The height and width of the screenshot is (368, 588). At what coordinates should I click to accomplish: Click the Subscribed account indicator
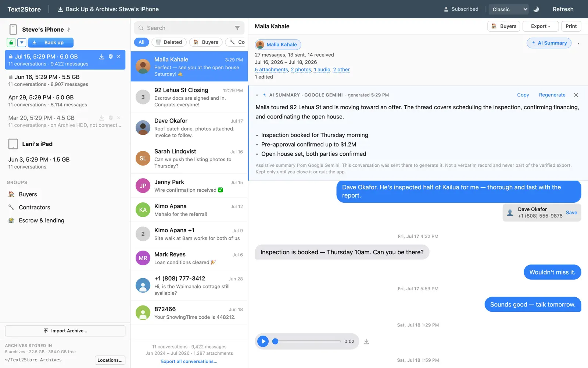(x=461, y=9)
